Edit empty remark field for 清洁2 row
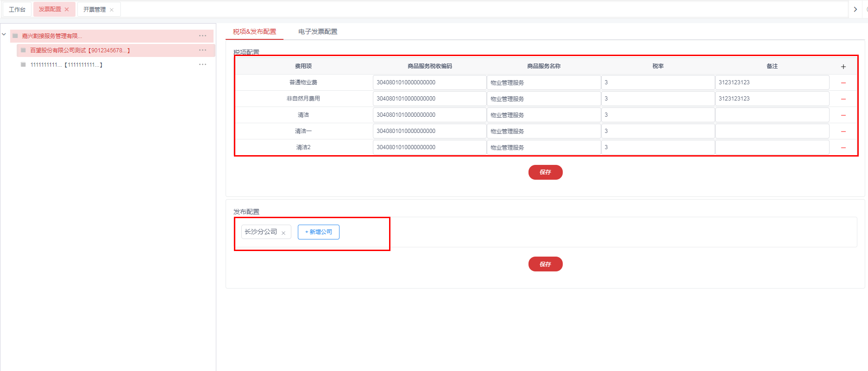 tap(772, 147)
